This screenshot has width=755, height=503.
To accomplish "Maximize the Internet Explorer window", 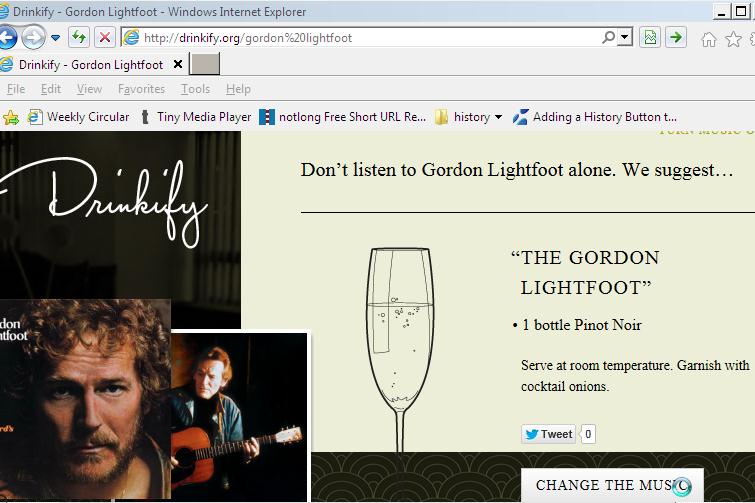I will pyautogui.click(x=741, y=12).
